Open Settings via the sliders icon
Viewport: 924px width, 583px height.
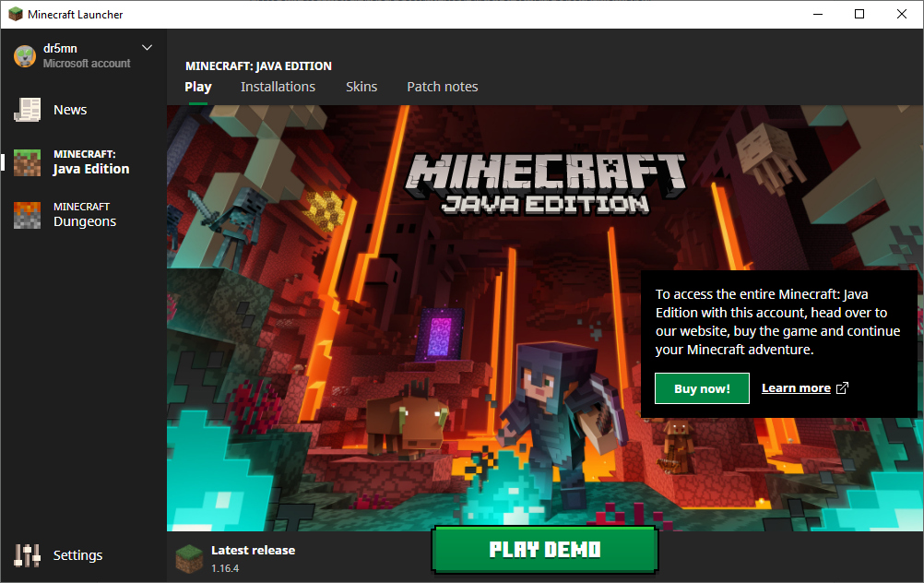click(27, 555)
